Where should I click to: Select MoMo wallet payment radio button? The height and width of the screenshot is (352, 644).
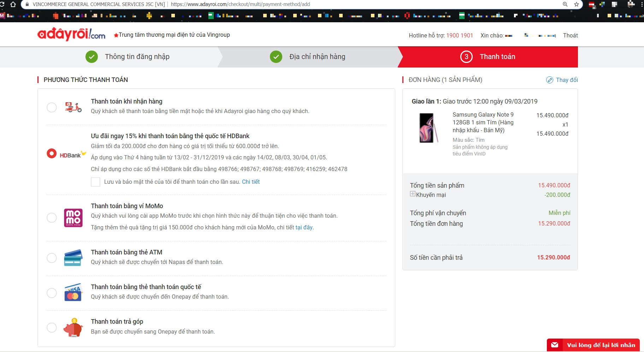coord(52,218)
